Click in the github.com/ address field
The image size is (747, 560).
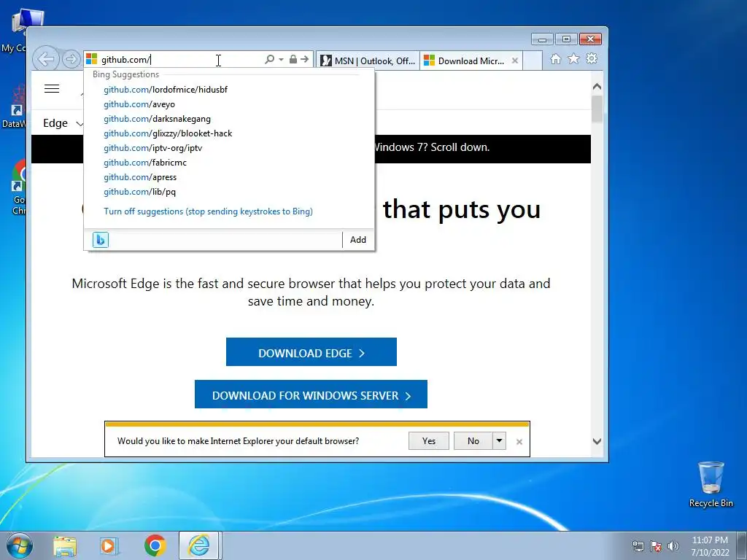coord(181,60)
